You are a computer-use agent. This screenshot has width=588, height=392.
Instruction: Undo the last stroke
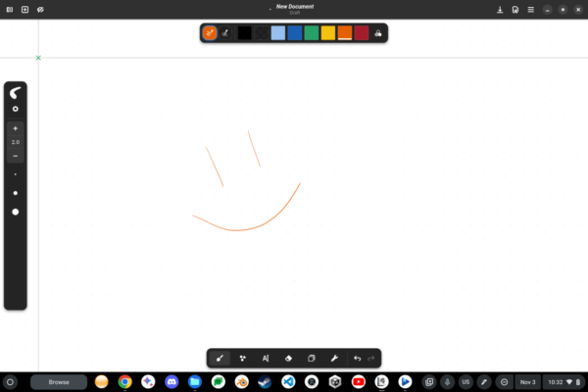[x=357, y=359]
